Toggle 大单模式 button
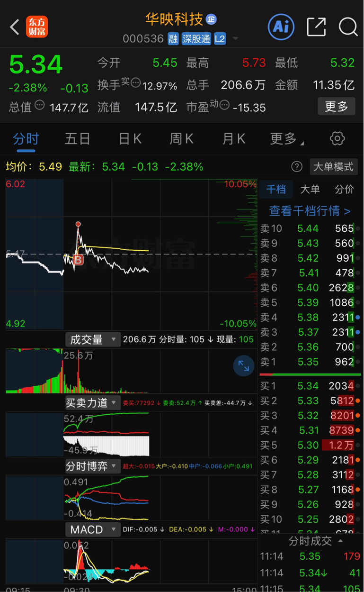This screenshot has width=364, height=592. tap(333, 167)
